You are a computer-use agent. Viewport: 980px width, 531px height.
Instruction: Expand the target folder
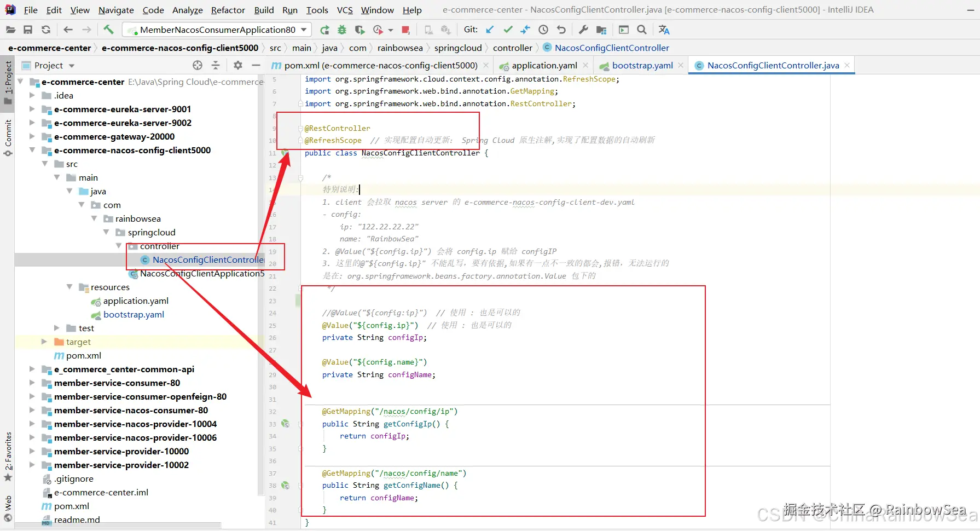(x=44, y=342)
